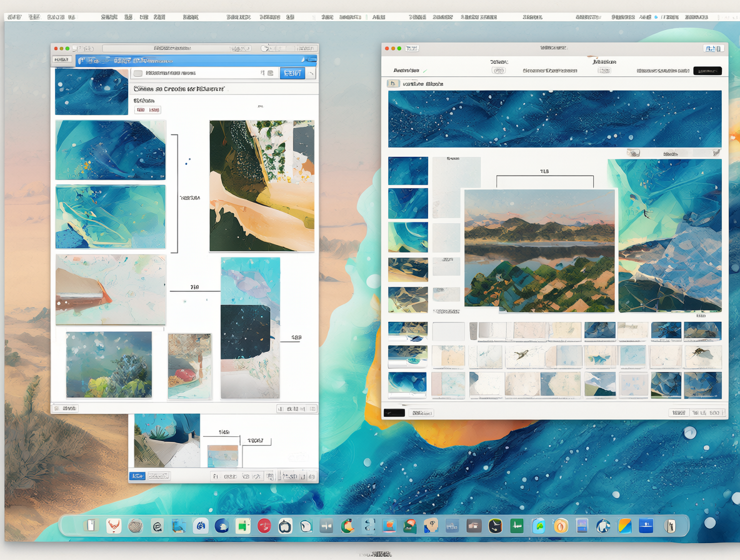Screen dimensions: 740x560
Task: Open the dropdown at the blue header's right end
Action: coord(310,59)
